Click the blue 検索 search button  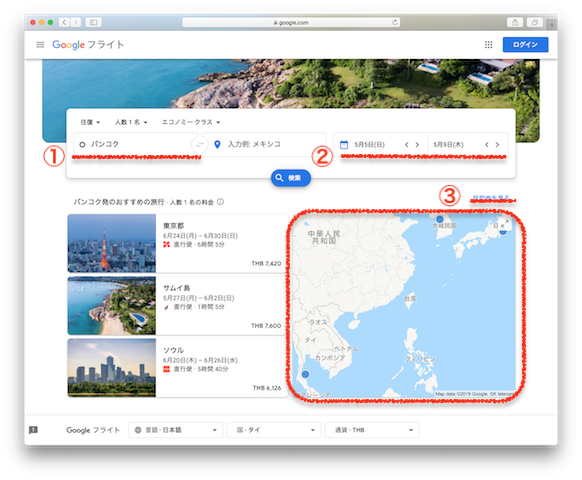(x=291, y=178)
